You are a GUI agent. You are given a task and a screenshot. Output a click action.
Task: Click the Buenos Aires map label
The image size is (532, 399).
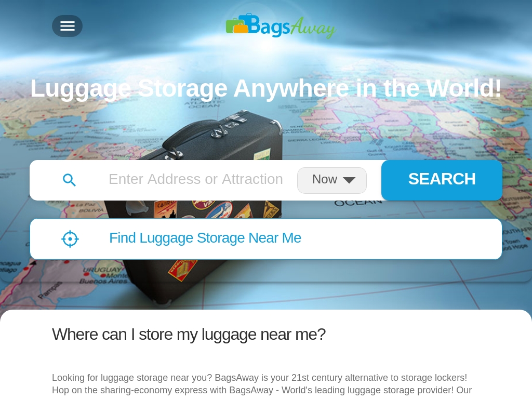coord(103,281)
